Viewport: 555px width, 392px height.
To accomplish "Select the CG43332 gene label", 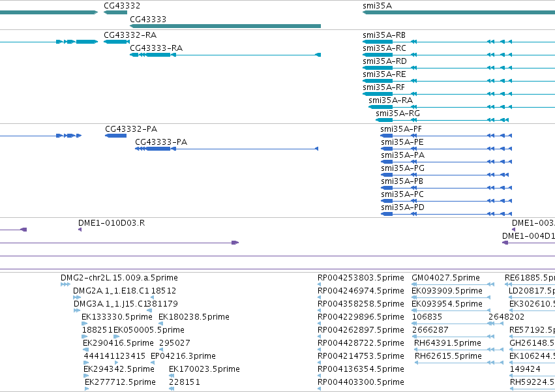I will (122, 6).
